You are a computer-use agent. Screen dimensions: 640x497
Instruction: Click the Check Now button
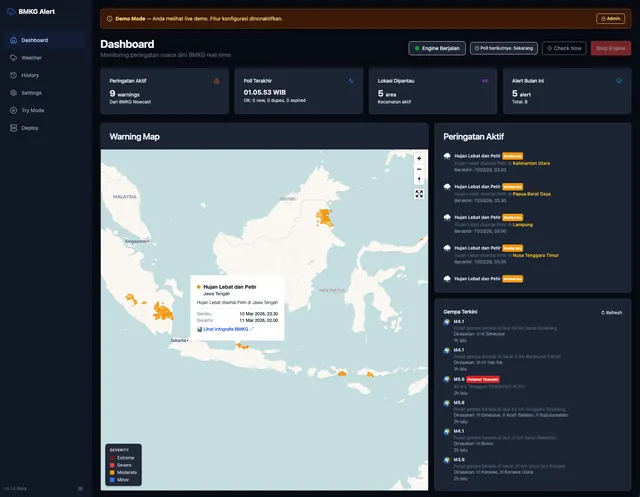pyautogui.click(x=564, y=48)
